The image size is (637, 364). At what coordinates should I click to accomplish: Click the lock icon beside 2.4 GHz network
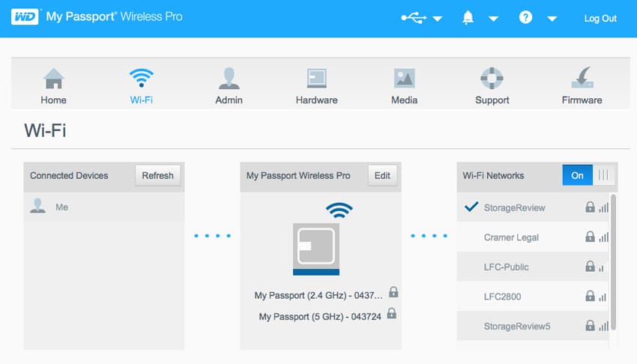click(393, 292)
